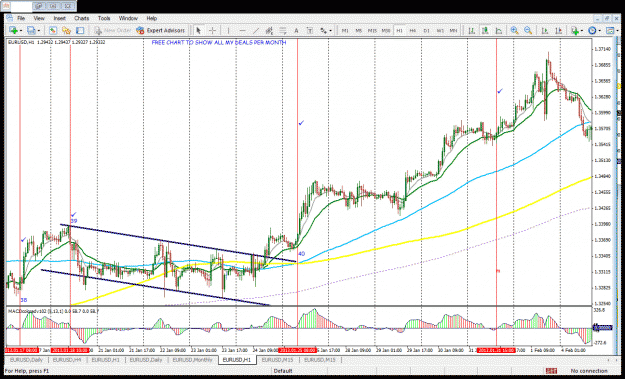
Task: Zoom out on the chart
Action: [x=528, y=31]
